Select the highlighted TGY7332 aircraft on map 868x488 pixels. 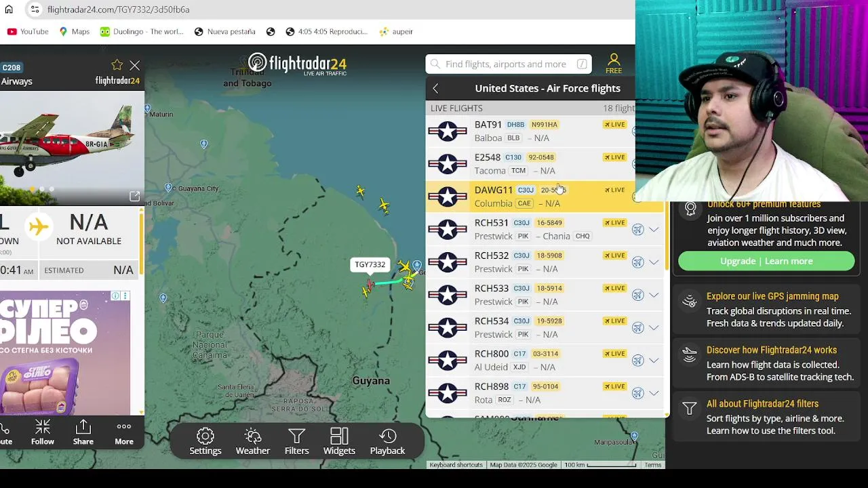click(370, 284)
